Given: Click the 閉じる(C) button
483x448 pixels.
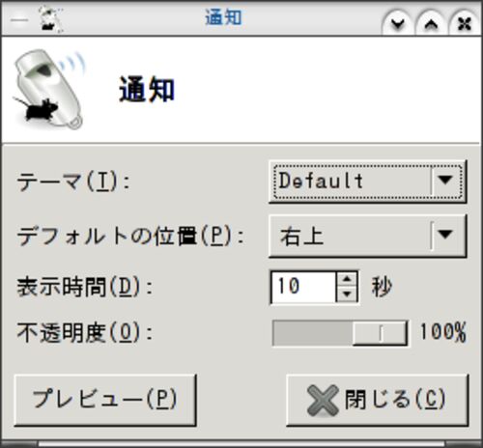Looking at the screenshot, I should pos(377,400).
